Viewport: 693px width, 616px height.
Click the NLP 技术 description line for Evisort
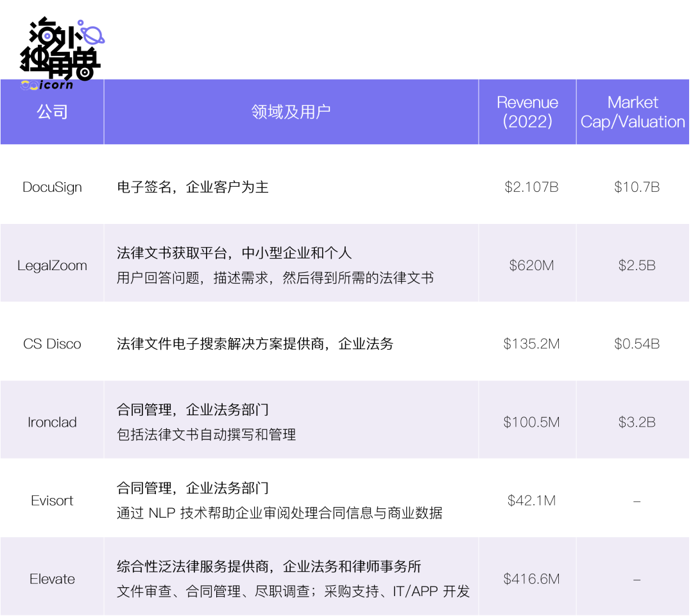coord(279,513)
